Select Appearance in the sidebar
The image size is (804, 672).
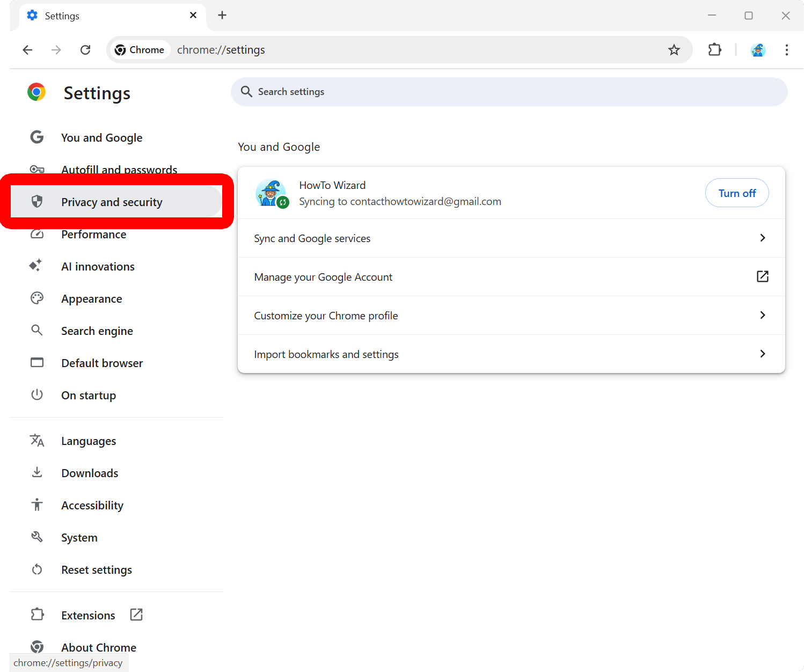pos(92,299)
